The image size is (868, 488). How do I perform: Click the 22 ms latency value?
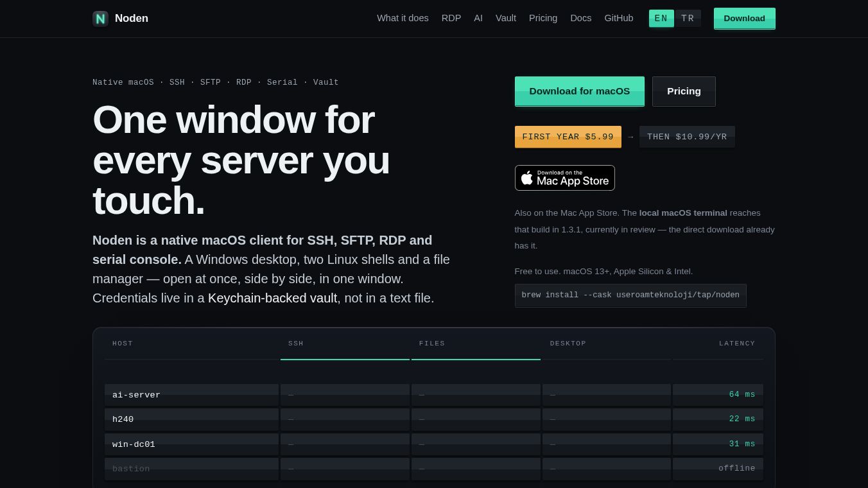(x=742, y=419)
